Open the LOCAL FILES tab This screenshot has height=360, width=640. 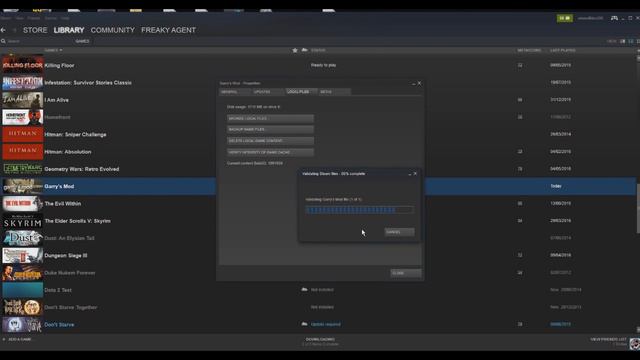301,92
